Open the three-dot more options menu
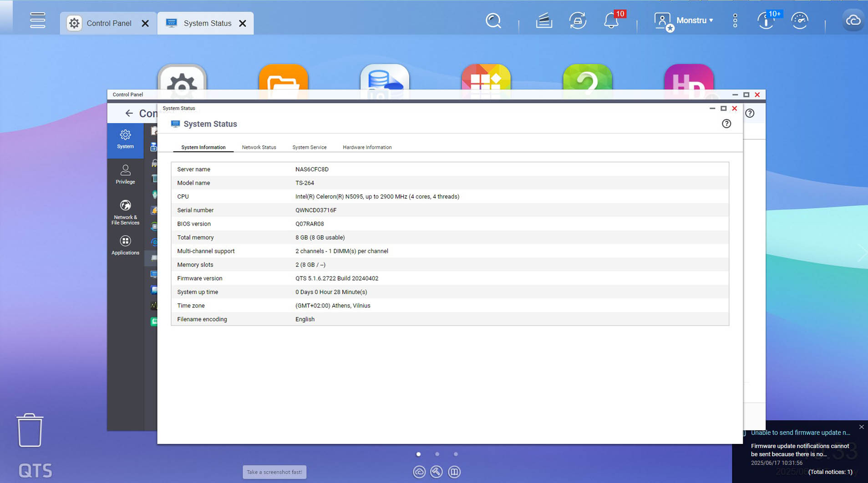The height and width of the screenshot is (483, 868). (735, 21)
